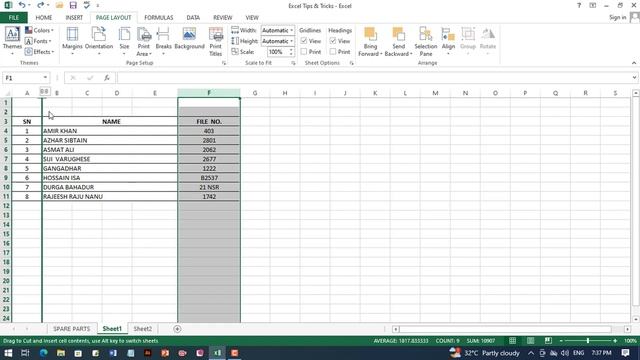
Task: Move the zoom slider handle
Action: [588, 340]
